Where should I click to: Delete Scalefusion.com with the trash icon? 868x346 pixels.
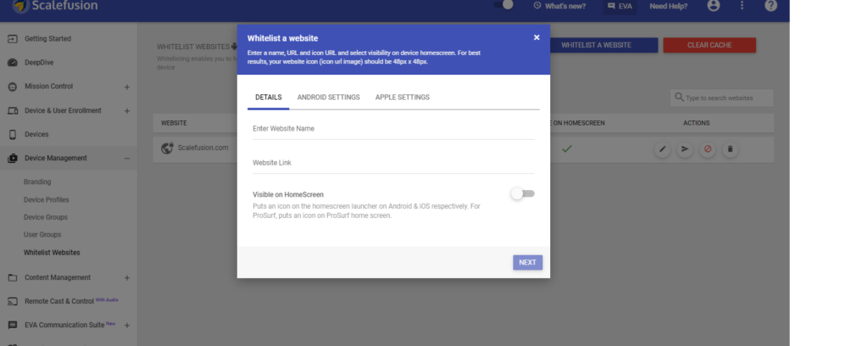(730, 149)
